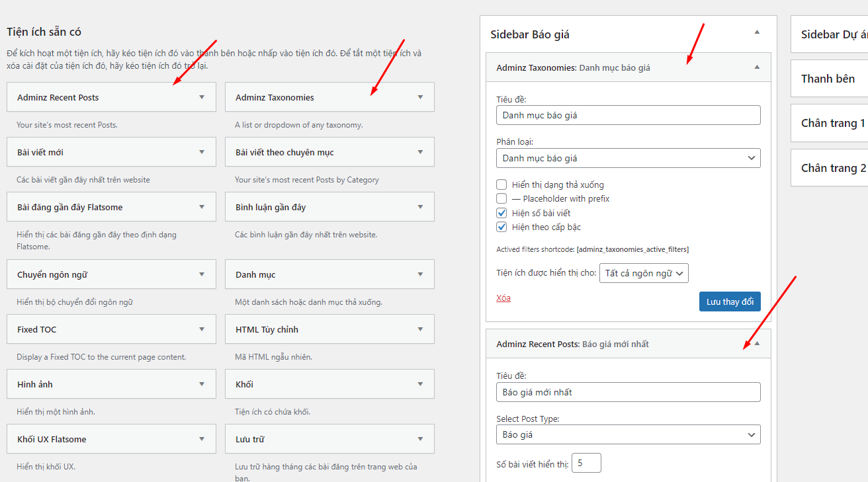The image size is (868, 482).
Task: Open the Lưu trữ widget arrow
Action: [420, 439]
